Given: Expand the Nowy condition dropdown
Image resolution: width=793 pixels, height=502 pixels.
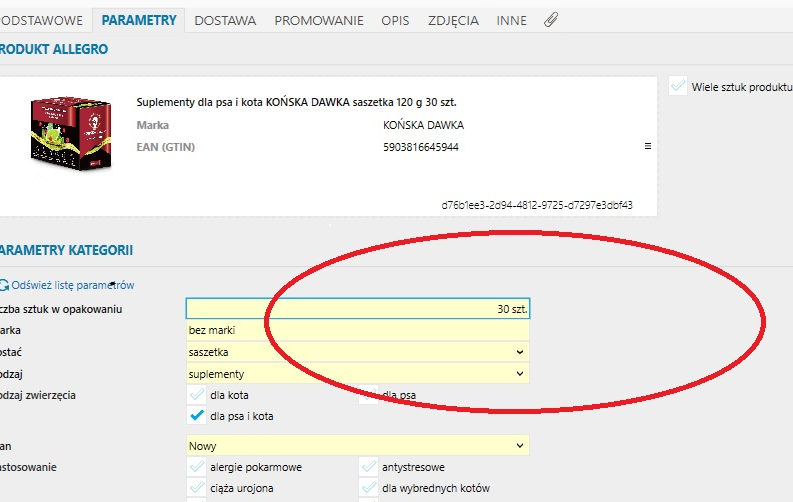Looking at the screenshot, I should tap(358, 446).
